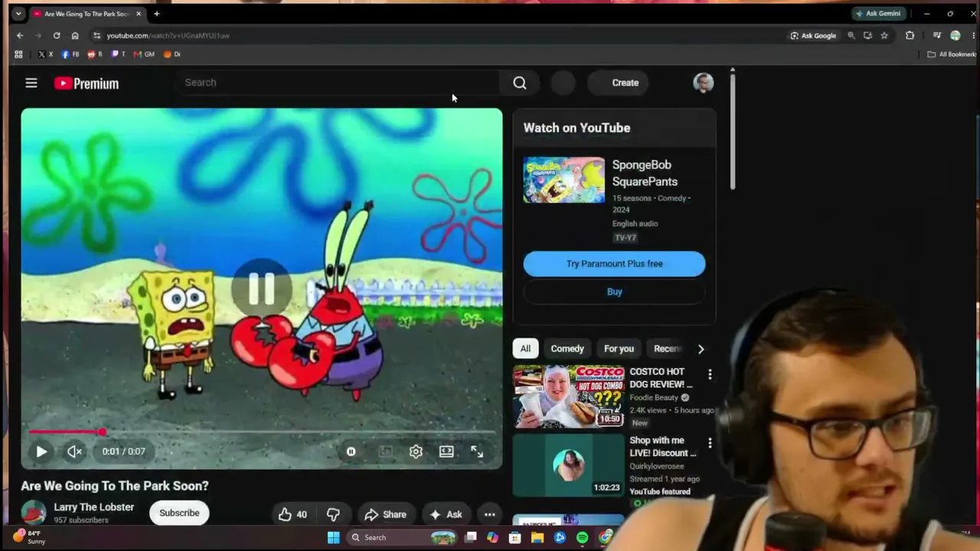The image size is (980, 551).
Task: Bookmark this page with the star
Action: (x=884, y=35)
